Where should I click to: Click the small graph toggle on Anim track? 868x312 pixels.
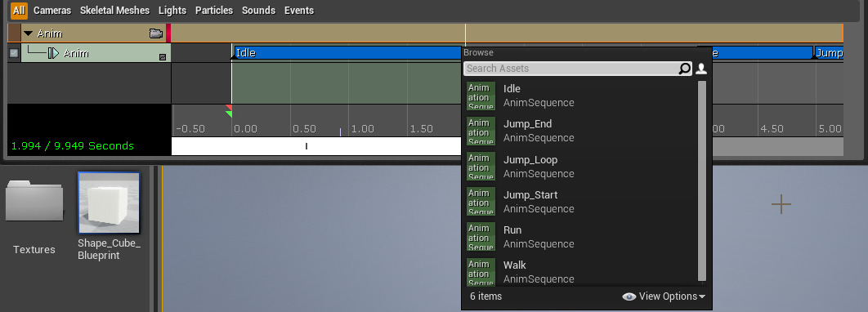click(x=163, y=56)
